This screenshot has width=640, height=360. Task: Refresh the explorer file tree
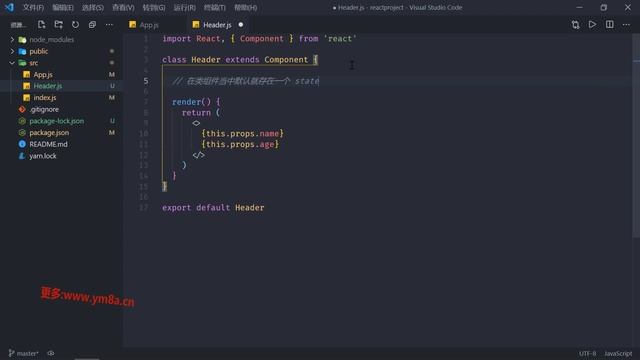[75, 24]
